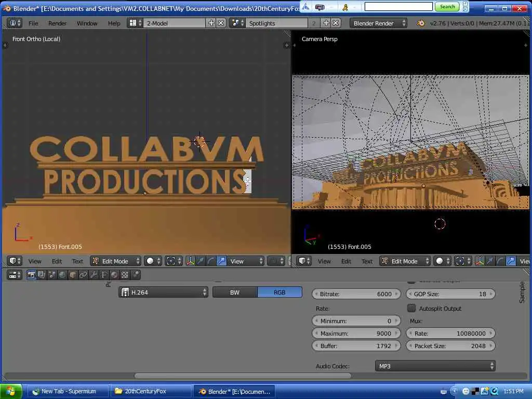532x399 pixels.
Task: Click the Properties panel horizontal scrollbar
Action: coord(243,375)
